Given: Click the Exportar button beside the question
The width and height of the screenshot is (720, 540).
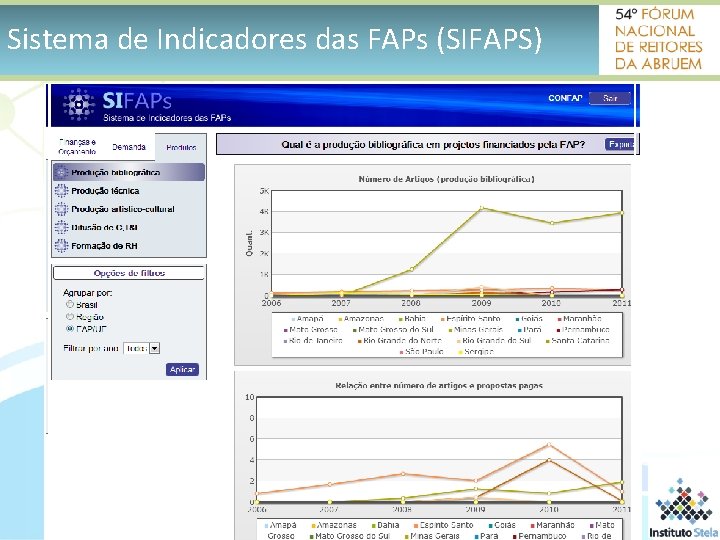Looking at the screenshot, I should pyautogui.click(x=619, y=144).
